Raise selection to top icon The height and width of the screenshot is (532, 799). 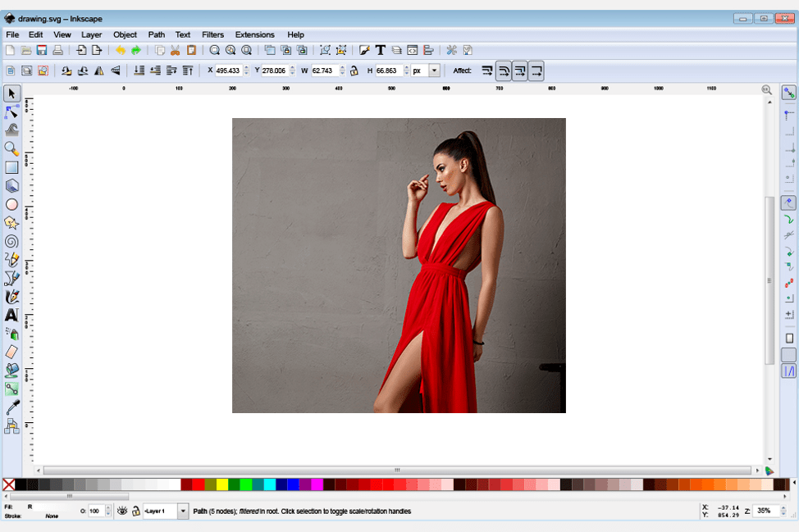point(188,70)
